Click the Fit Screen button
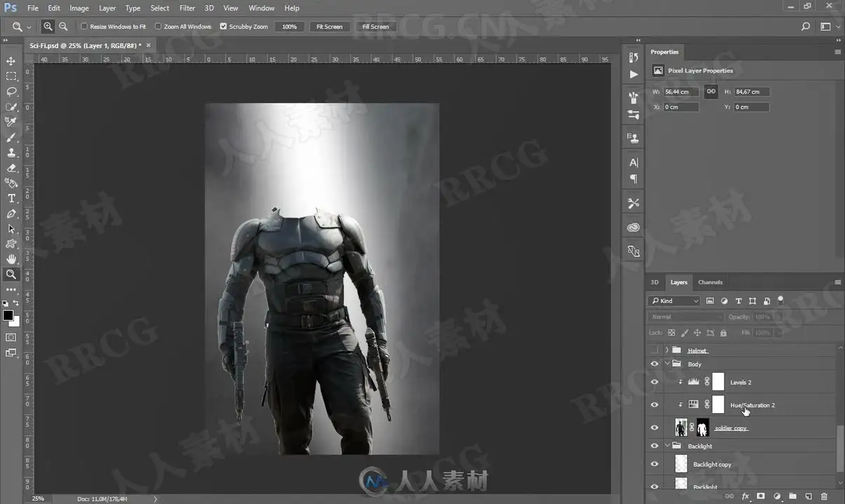The image size is (845, 504). [x=329, y=27]
